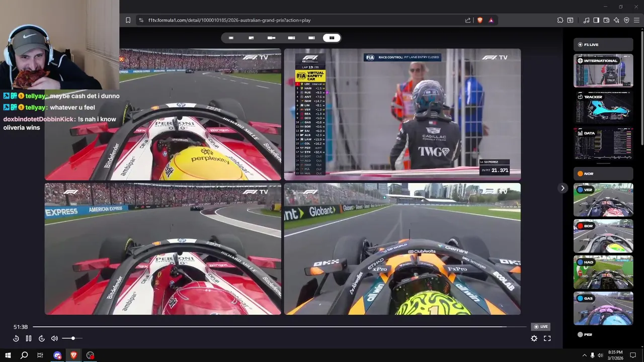644x362 pixels.
Task: View site info icon in address bar
Action: (141, 20)
